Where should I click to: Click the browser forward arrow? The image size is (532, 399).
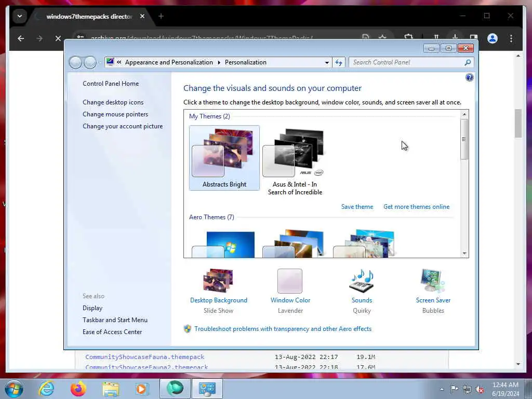click(x=39, y=38)
